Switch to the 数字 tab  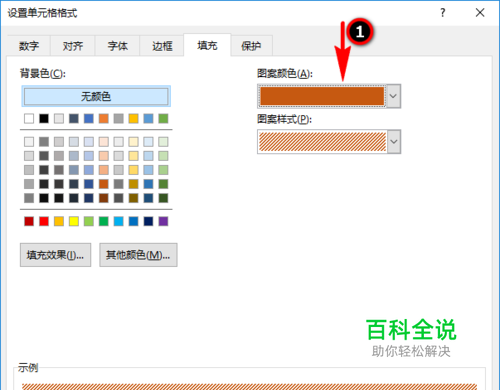tap(29, 46)
